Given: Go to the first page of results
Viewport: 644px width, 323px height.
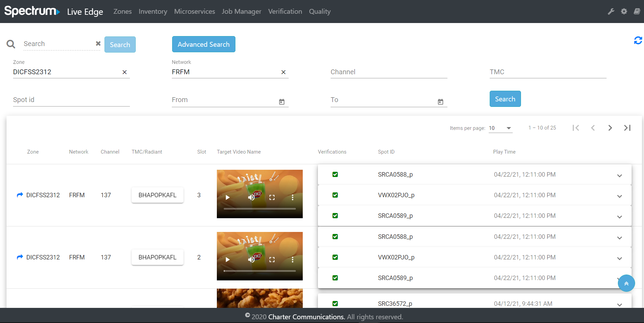Looking at the screenshot, I should [x=576, y=128].
